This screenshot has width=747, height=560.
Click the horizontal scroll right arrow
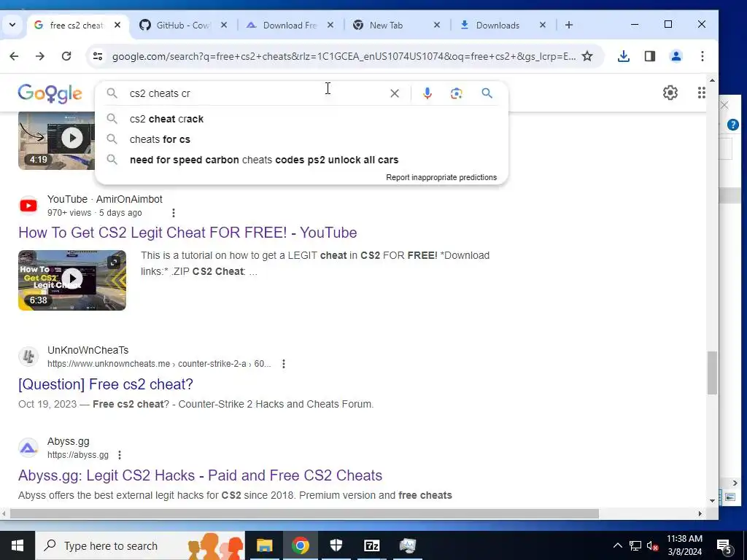pos(700,514)
